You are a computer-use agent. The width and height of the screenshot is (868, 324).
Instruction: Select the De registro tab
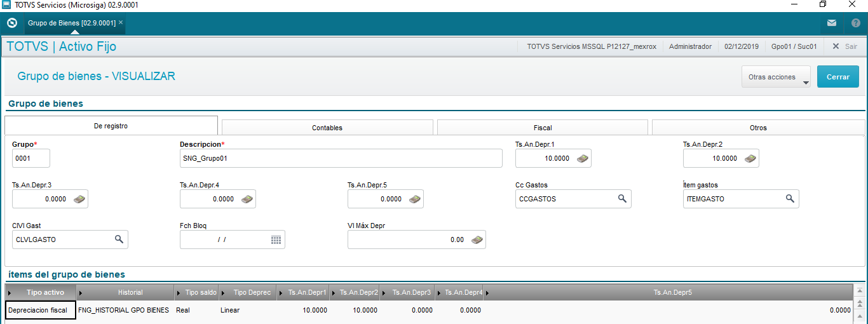coord(111,126)
